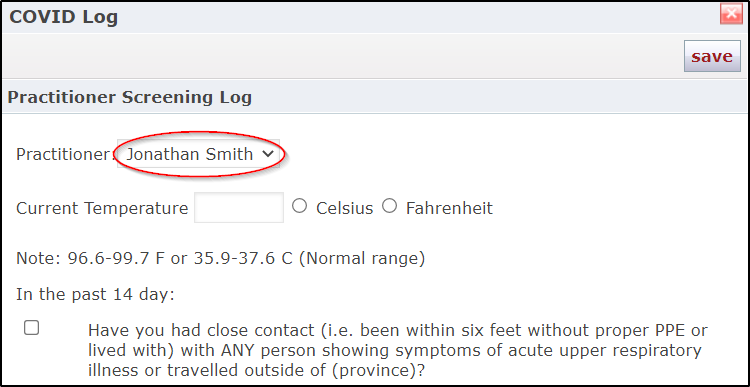Check the close contact question checkbox
Screen dimensions: 750x387
coord(32,328)
